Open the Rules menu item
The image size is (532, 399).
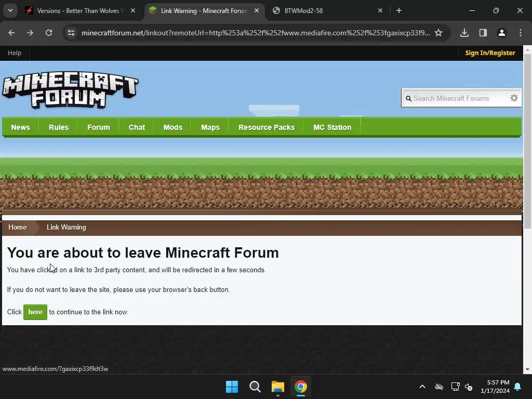59,127
